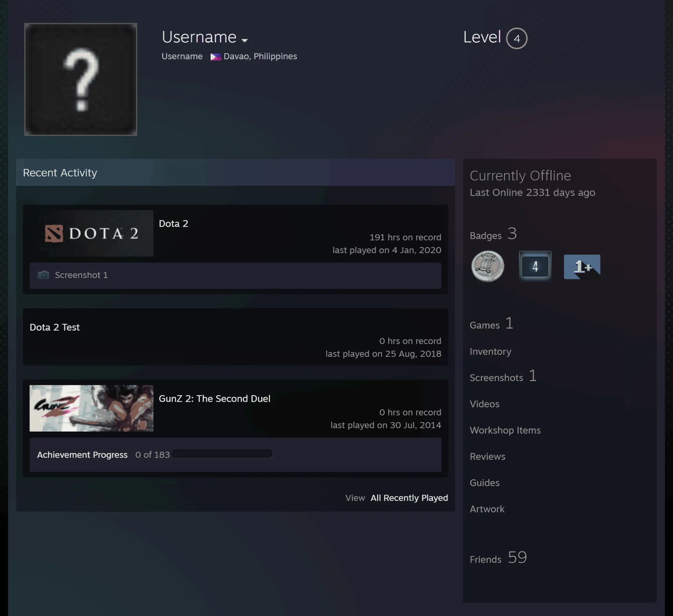The image size is (673, 616).
Task: Click the screenshot camera icon
Action: (x=43, y=275)
